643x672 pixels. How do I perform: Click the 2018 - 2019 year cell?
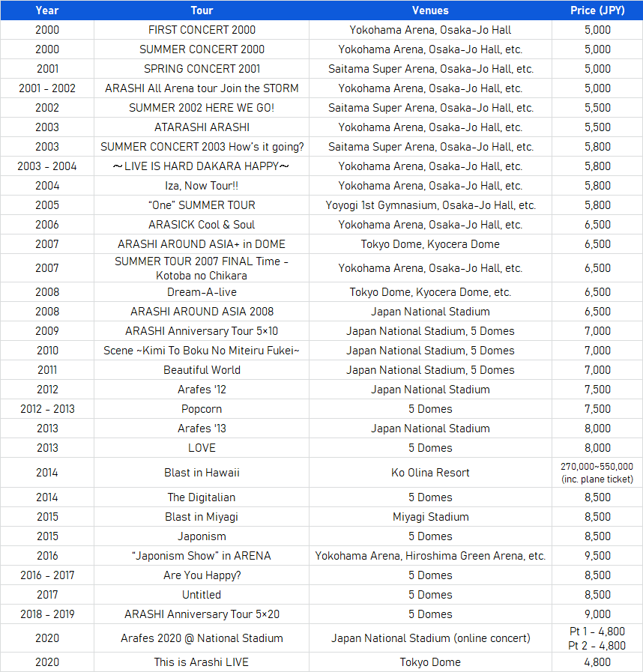47,614
